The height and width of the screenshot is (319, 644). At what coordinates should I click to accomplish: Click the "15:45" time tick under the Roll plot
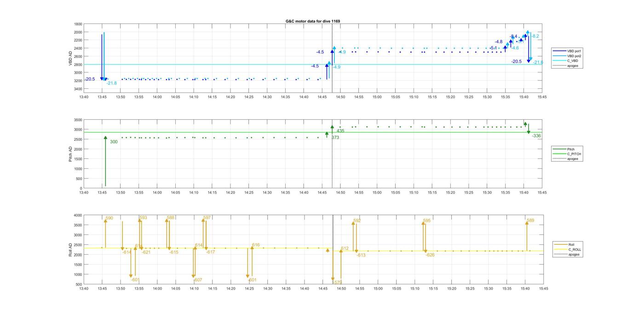click(544, 289)
